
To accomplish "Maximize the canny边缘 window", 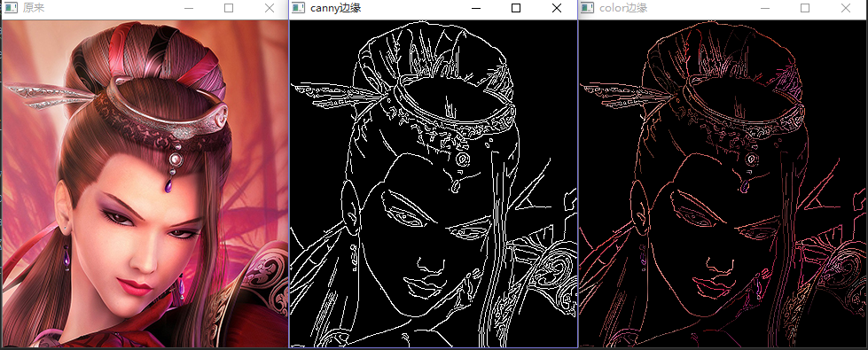I will 516,8.
